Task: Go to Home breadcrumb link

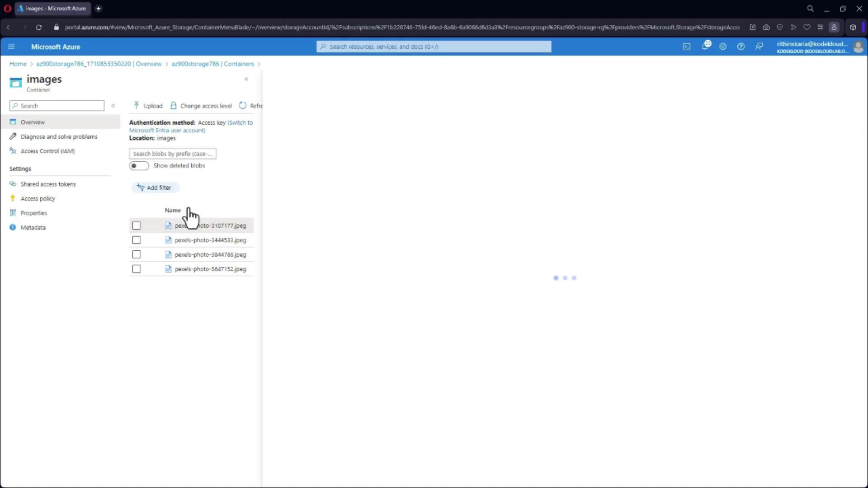Action: coord(18,64)
